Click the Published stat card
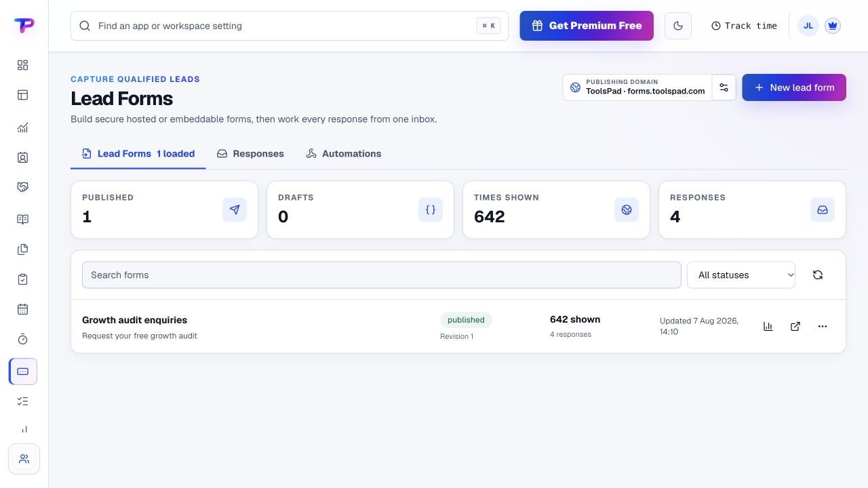This screenshot has height=488, width=868. (x=164, y=209)
